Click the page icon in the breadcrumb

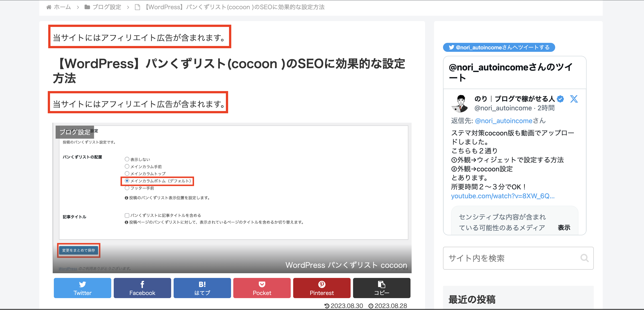(x=137, y=7)
